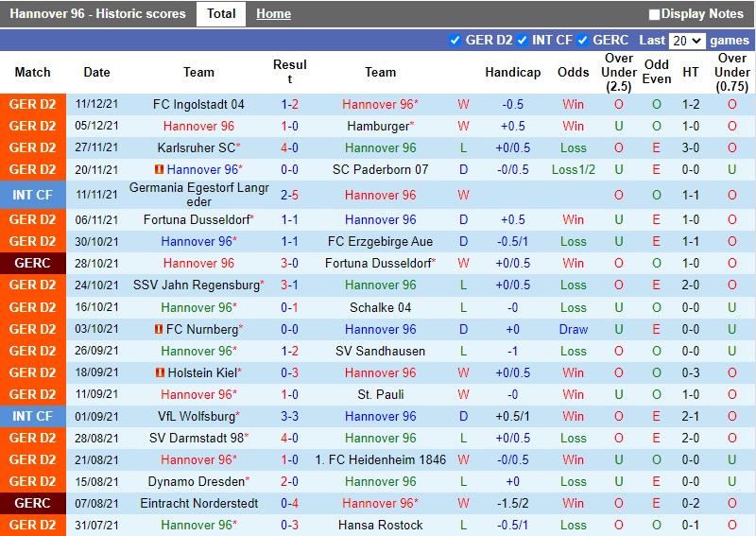Click the 2-5 result for Germania Egestorf match
756x536 pixels.
290,195
